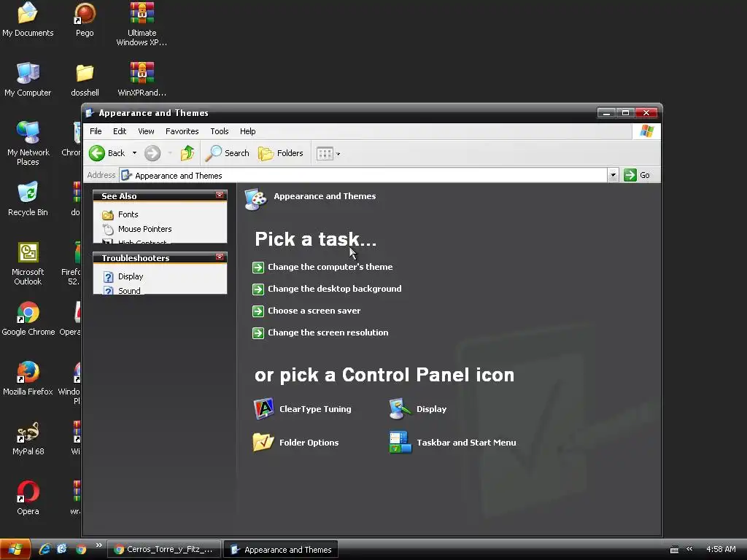Screen dimensions: 747x560
Task: Click the window title bar icon
Action: pyautogui.click(x=89, y=113)
